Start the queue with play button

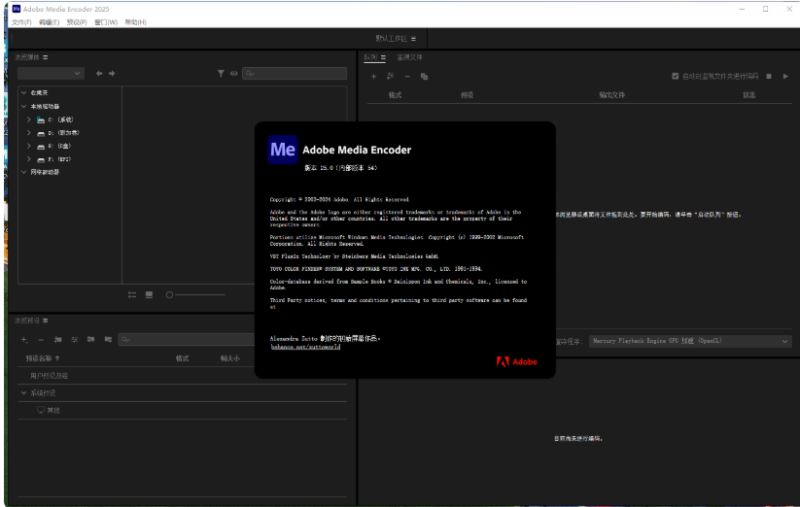coord(786,76)
